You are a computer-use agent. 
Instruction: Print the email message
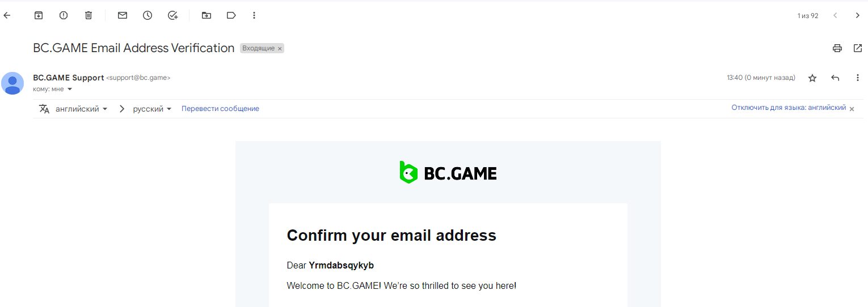tap(837, 48)
